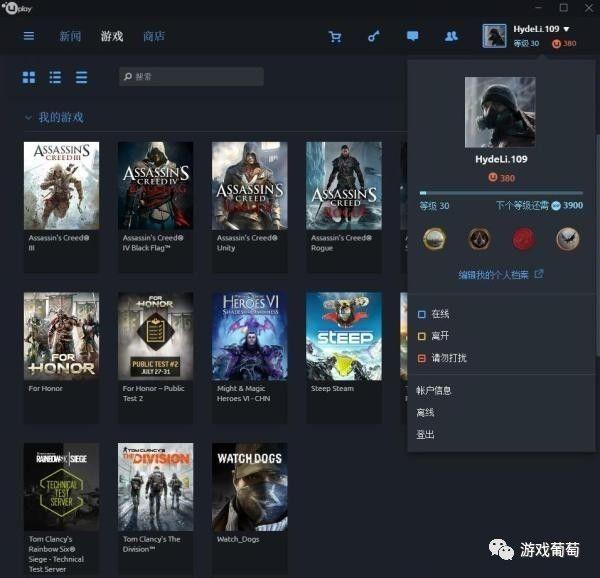Choose 登出 log out option
The height and width of the screenshot is (578, 600).
pos(425,435)
